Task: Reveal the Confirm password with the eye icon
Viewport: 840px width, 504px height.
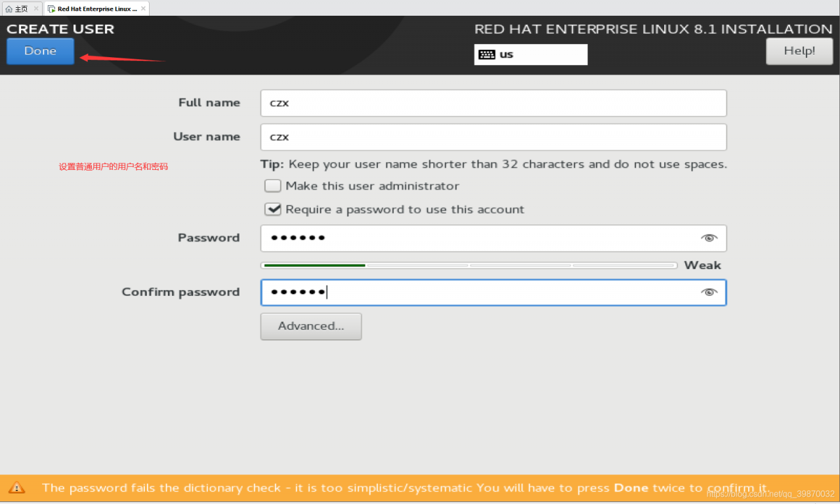Action: pos(709,293)
